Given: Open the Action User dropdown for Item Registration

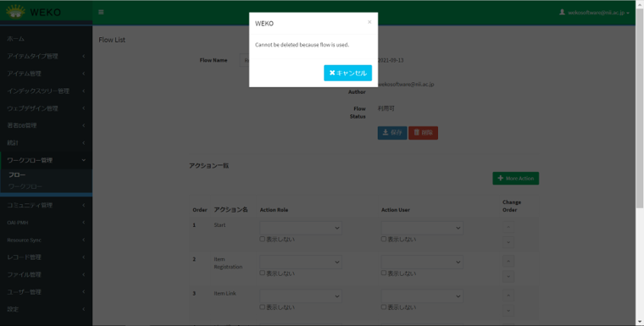Looking at the screenshot, I should point(422,262).
